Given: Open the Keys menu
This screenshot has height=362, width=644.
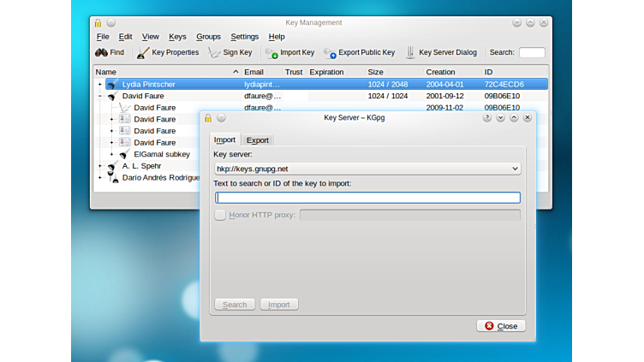Looking at the screenshot, I should point(177,37).
